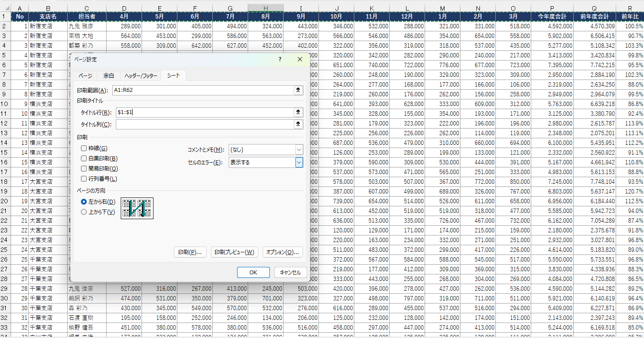Focus the 印刷範囲 input field

203,90
